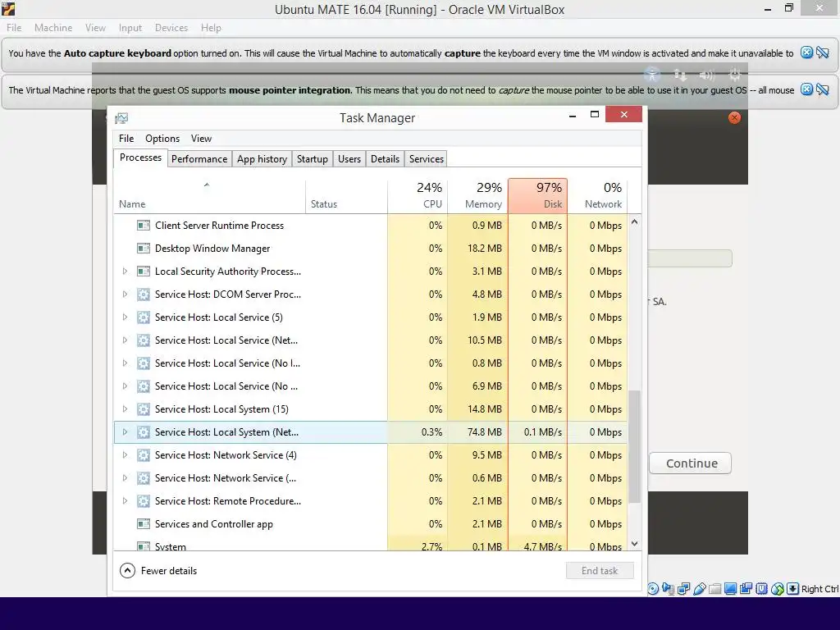Click the Service Host: Local System (15) gear icon
Viewport: 840px width, 630px height.
pos(143,409)
